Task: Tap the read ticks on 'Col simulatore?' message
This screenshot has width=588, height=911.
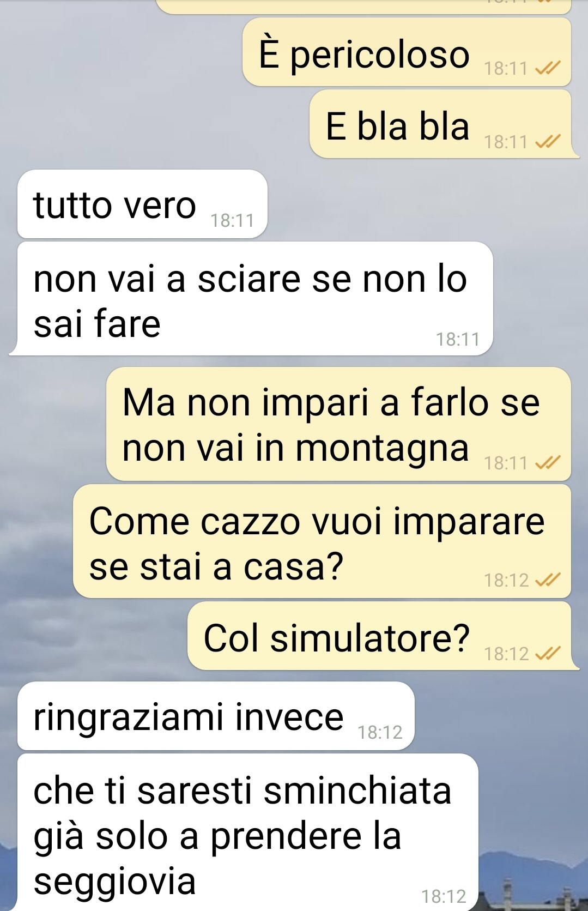Action: tap(548, 653)
